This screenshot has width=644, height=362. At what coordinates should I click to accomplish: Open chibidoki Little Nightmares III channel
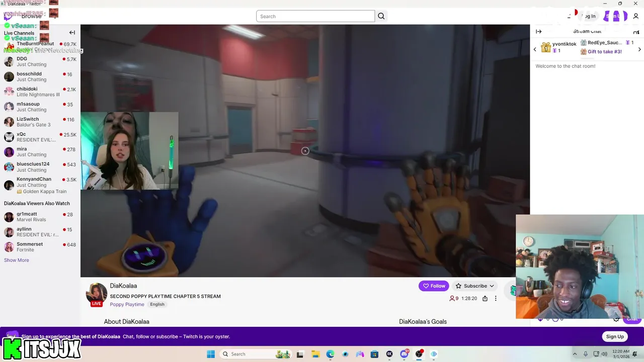(x=40, y=92)
